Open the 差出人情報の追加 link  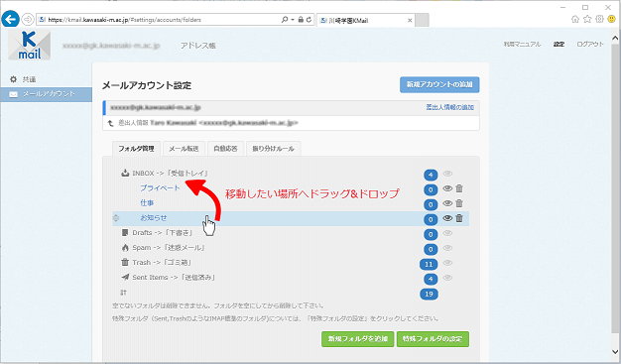click(450, 107)
